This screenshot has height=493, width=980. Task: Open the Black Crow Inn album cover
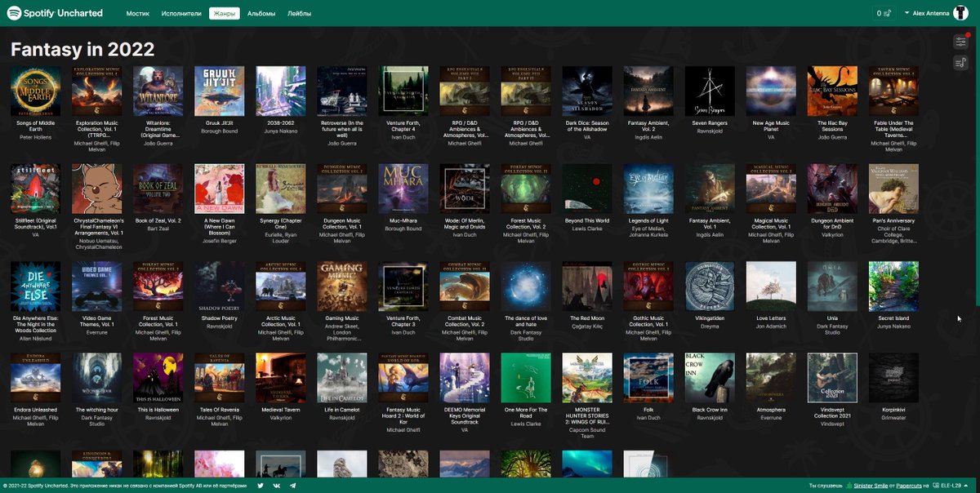pos(710,378)
